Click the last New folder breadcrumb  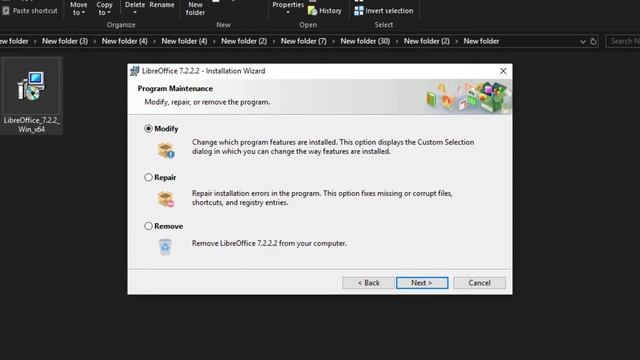tap(481, 41)
